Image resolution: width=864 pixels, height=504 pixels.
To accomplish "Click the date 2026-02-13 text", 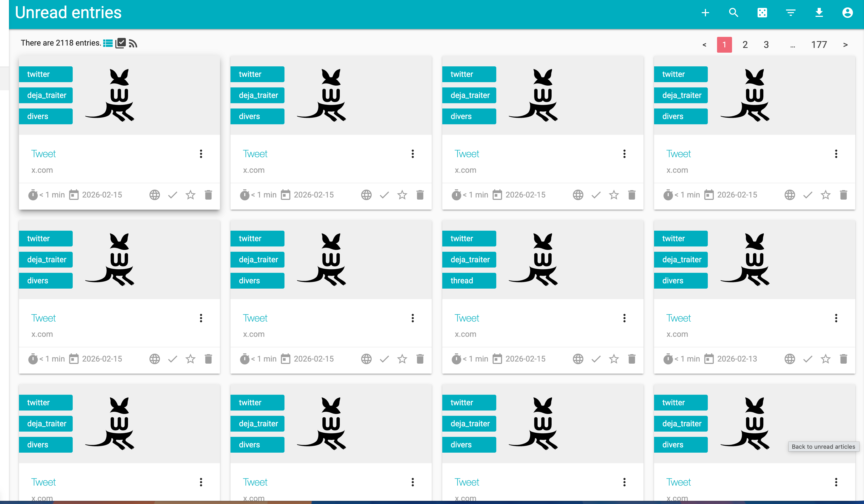I will pyautogui.click(x=737, y=359).
